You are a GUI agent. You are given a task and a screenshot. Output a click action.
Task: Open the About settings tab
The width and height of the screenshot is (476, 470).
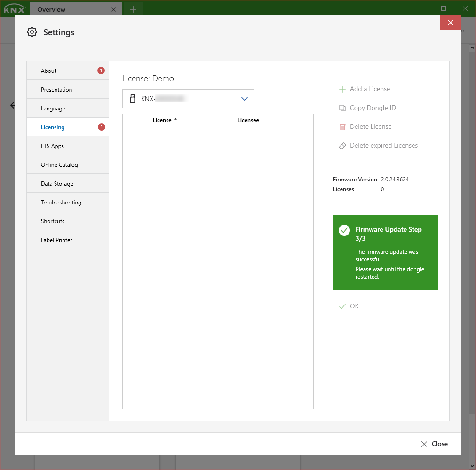(68, 70)
